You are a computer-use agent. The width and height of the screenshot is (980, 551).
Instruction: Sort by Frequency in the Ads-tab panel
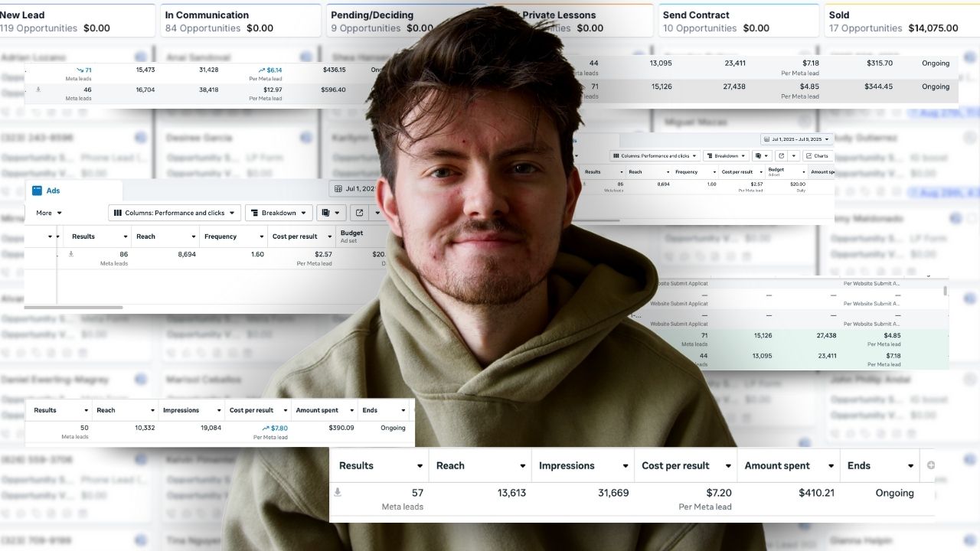(x=232, y=236)
